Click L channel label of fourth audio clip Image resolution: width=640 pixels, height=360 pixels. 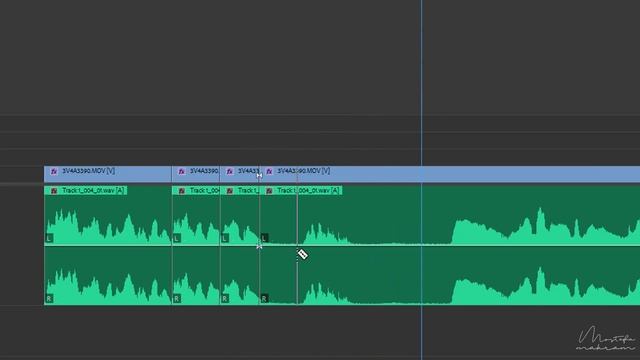264,238
